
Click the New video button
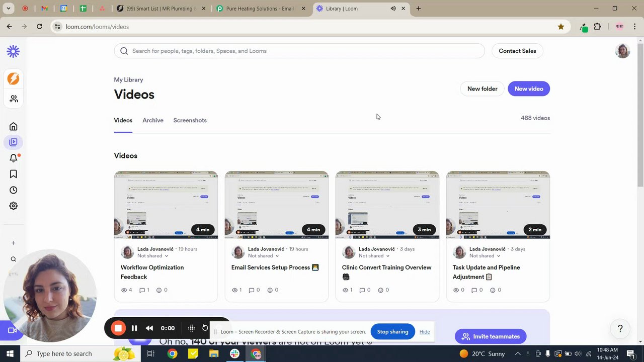(529, 88)
